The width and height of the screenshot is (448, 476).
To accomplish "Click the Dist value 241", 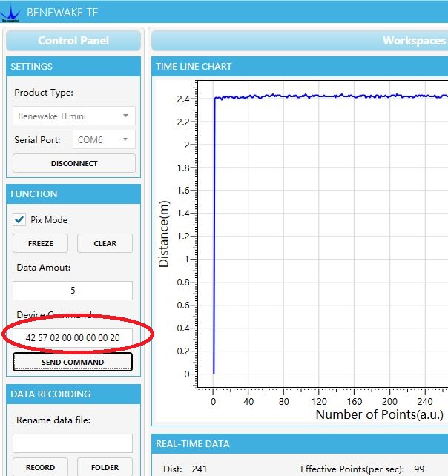I will [x=200, y=469].
